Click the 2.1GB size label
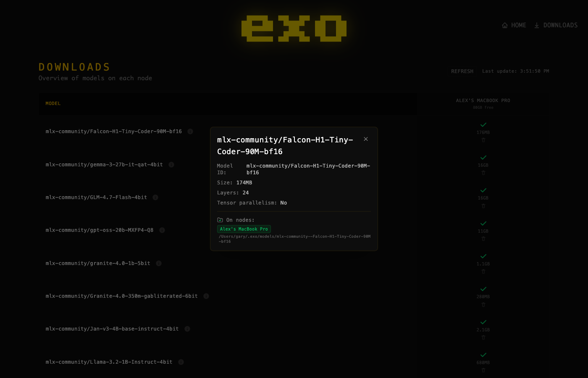This screenshot has height=378, width=588. tap(483, 330)
